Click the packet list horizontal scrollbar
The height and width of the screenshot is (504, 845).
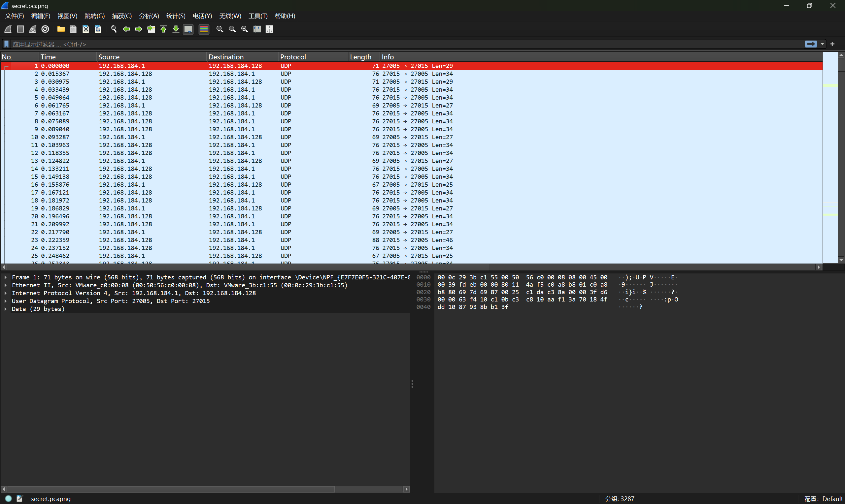pyautogui.click(x=248, y=267)
